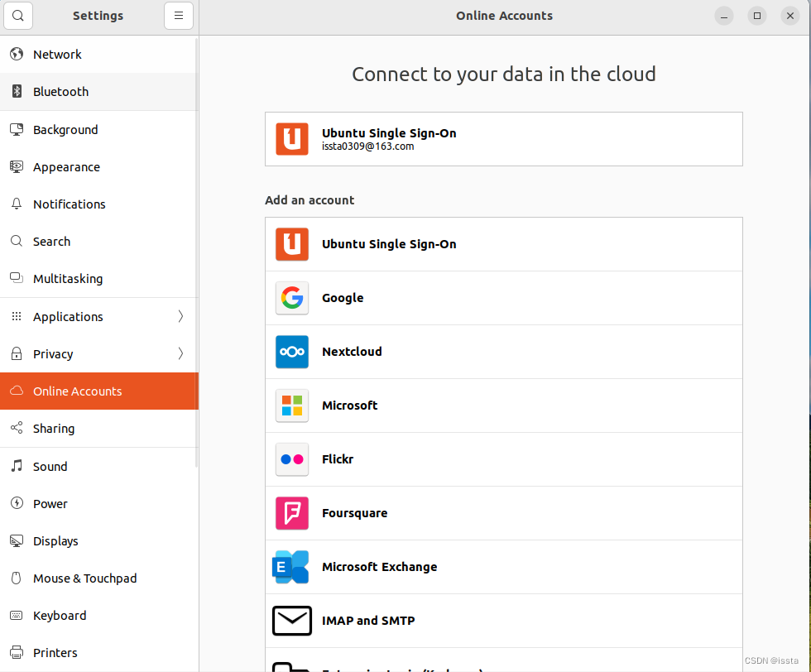Open Multitasking settings

(98, 278)
